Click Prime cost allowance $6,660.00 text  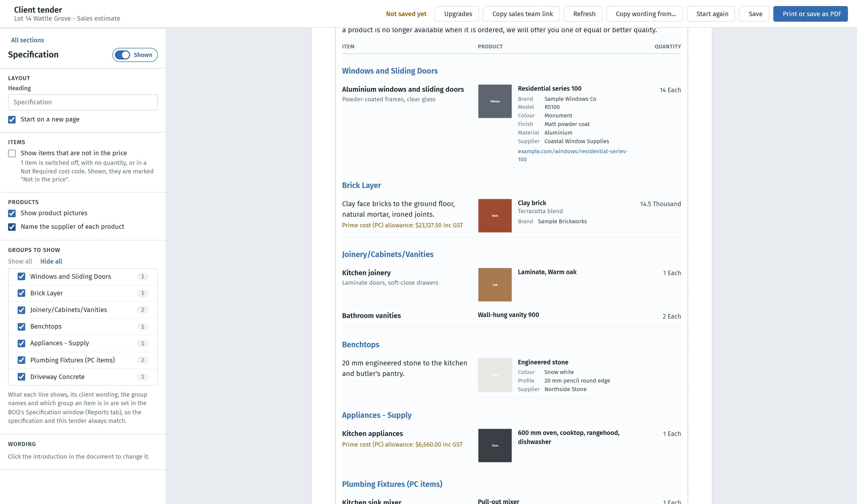(402, 445)
